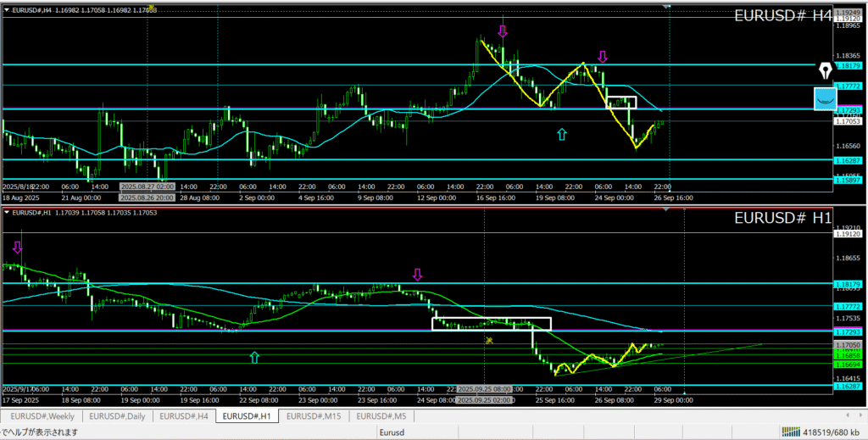
Task: Select the cyan up arrow on H4 chart
Action: click(x=561, y=133)
